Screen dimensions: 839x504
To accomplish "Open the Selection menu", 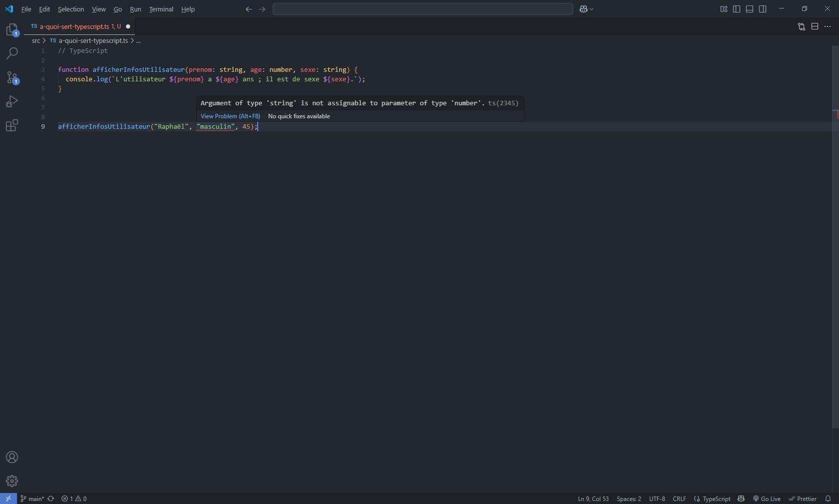I will (71, 9).
